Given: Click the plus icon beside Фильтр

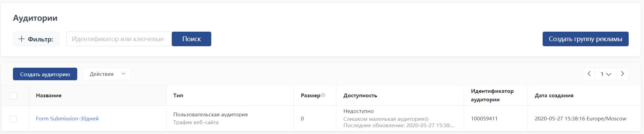Looking at the screenshot, I should click(x=21, y=39).
